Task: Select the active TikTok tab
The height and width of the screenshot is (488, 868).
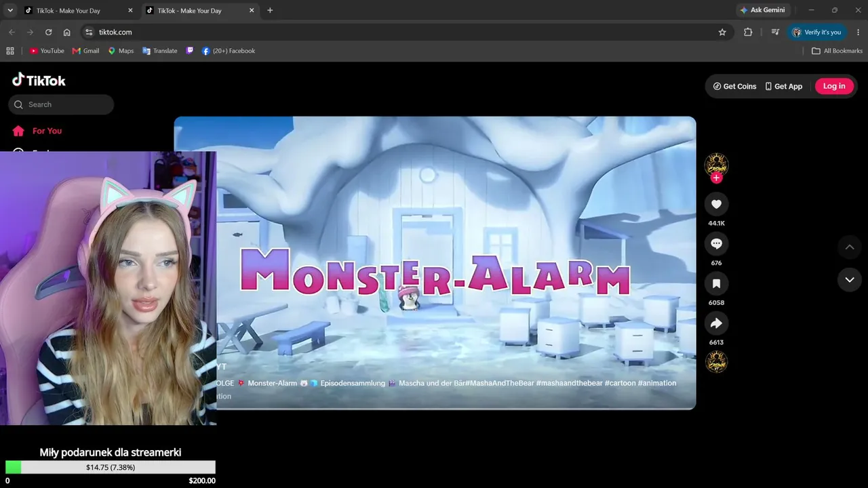Action: (x=200, y=10)
